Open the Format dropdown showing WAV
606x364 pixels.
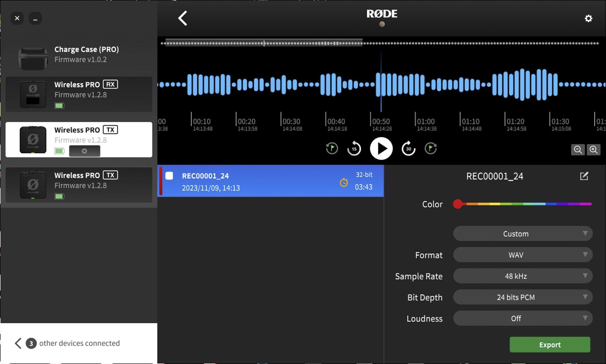click(522, 255)
